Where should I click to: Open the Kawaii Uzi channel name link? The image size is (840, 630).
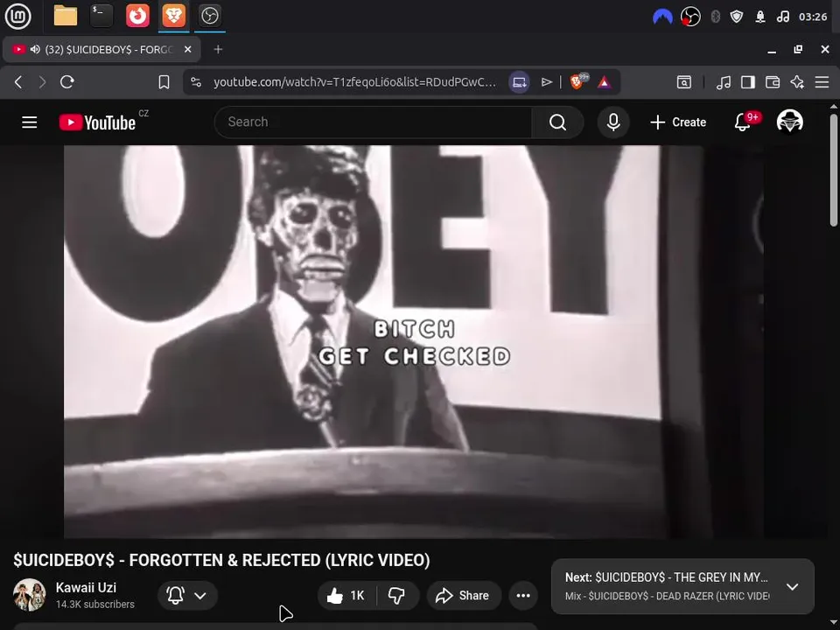tap(86, 587)
